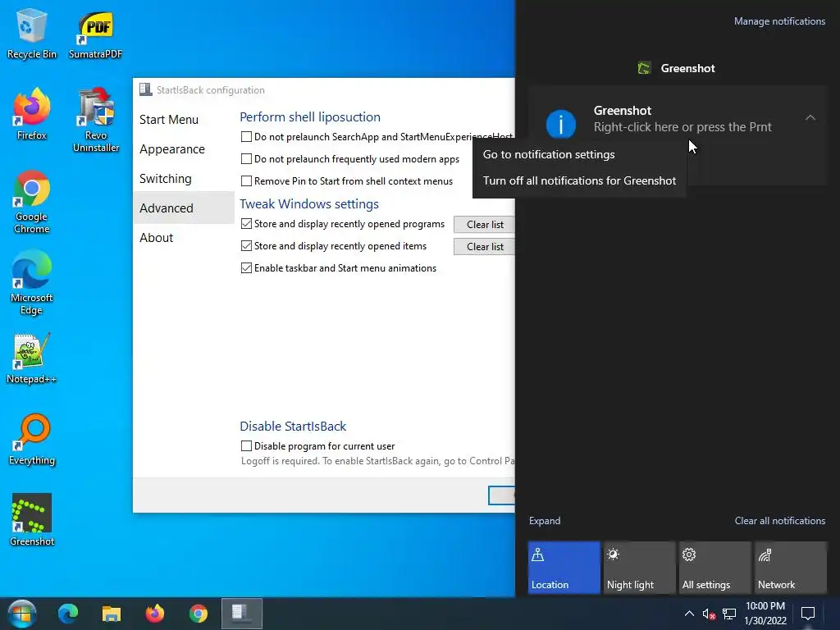
Task: Check Remove Pin to Start from context menus
Action: (246, 181)
